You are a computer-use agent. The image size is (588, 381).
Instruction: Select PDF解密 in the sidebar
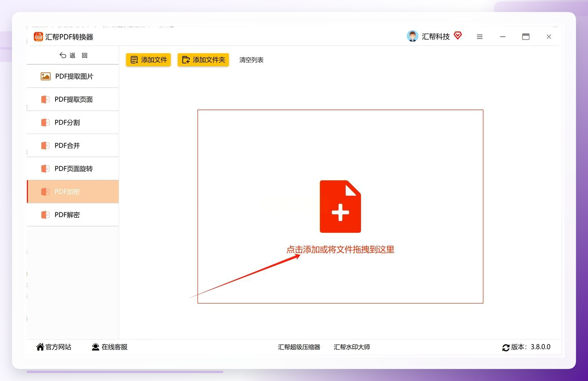(73, 215)
